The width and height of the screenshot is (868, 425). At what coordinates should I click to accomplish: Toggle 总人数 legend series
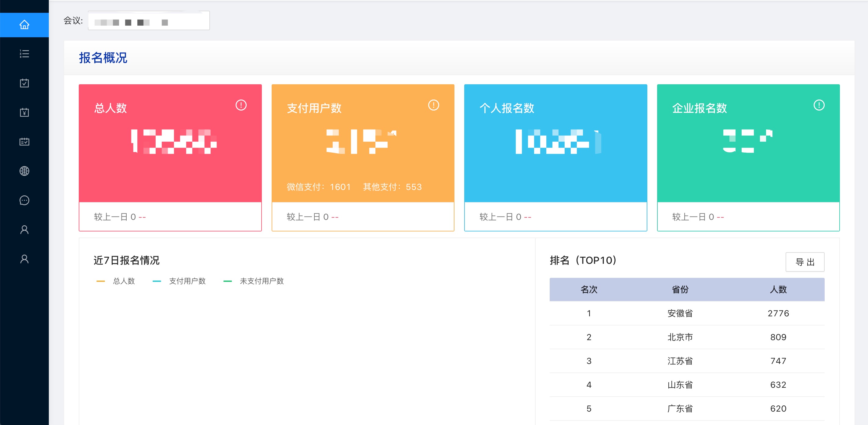tap(116, 281)
